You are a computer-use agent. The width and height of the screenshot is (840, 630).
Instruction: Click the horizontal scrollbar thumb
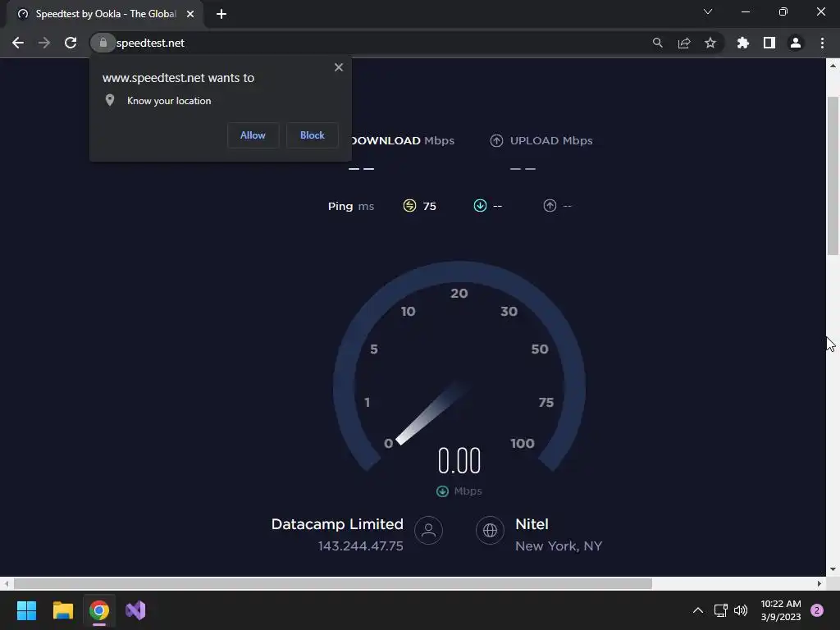click(x=333, y=583)
